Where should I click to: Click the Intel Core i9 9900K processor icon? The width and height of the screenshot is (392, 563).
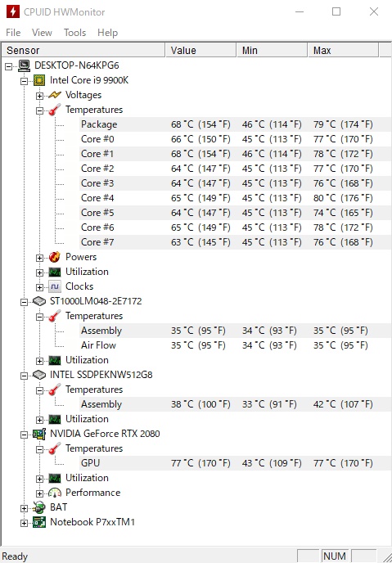[x=39, y=80]
